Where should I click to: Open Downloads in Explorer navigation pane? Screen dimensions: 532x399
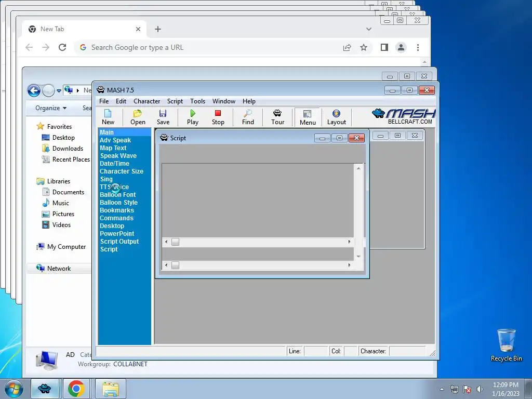click(x=62, y=149)
